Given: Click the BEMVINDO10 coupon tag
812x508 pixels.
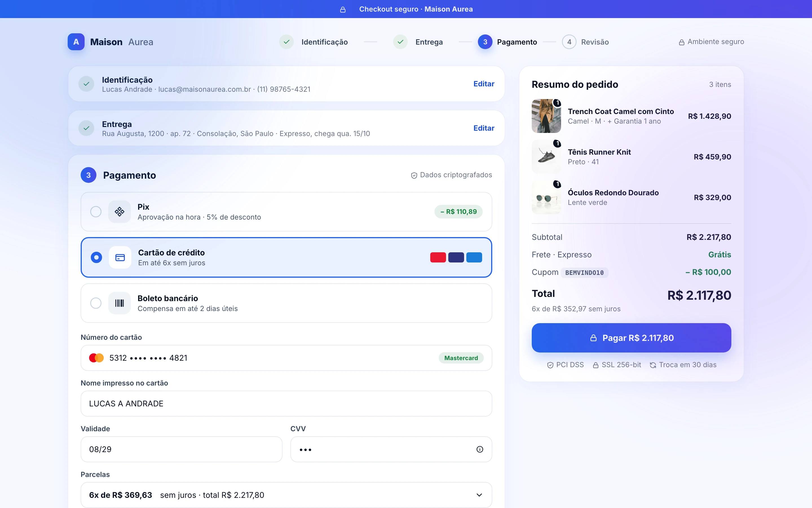Looking at the screenshot, I should (x=584, y=272).
